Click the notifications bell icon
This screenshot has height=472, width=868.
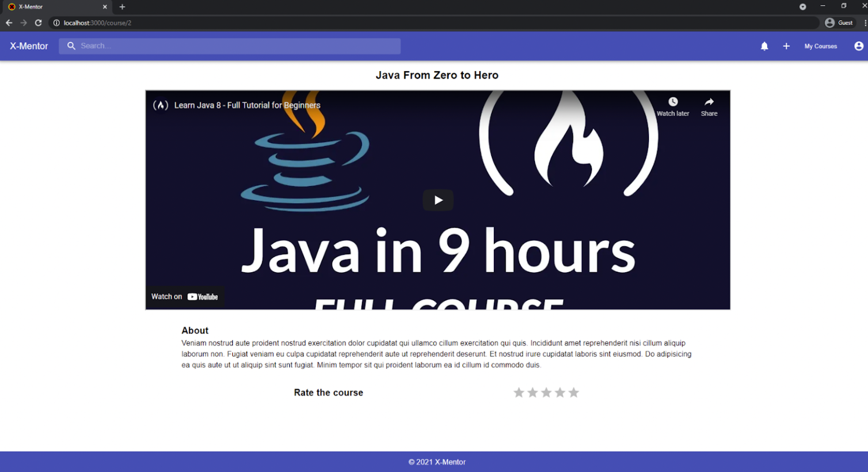tap(764, 46)
